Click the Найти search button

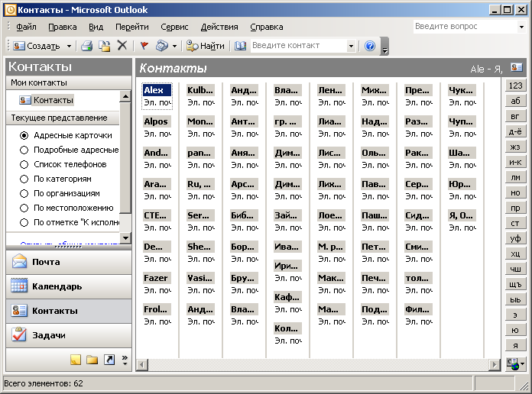206,46
